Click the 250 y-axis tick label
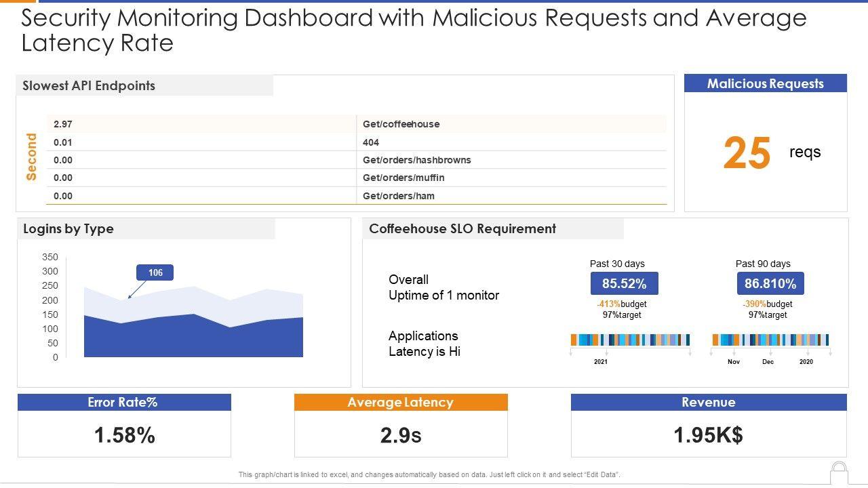 [50, 285]
